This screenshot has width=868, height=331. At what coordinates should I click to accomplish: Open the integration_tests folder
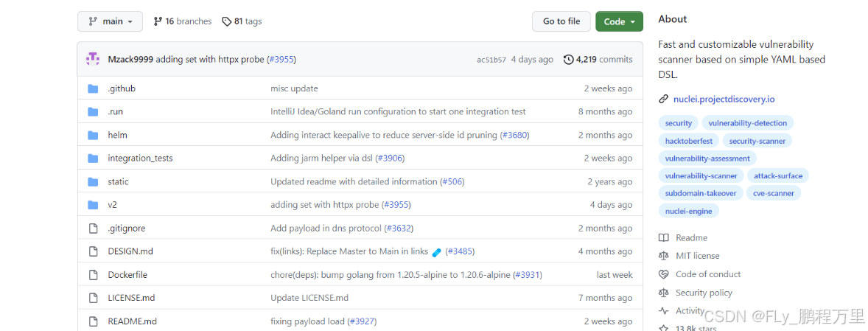pyautogui.click(x=140, y=158)
